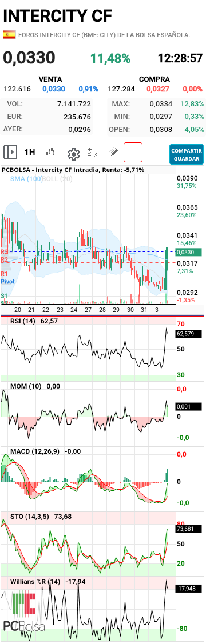Click the MAX value 0,0334
Screen dimensions: 206x644
pyautogui.click(x=161, y=104)
